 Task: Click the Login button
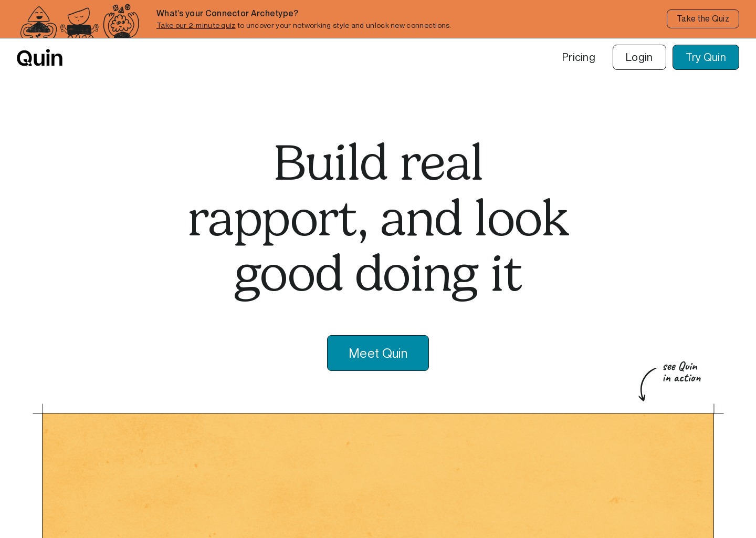pos(639,57)
